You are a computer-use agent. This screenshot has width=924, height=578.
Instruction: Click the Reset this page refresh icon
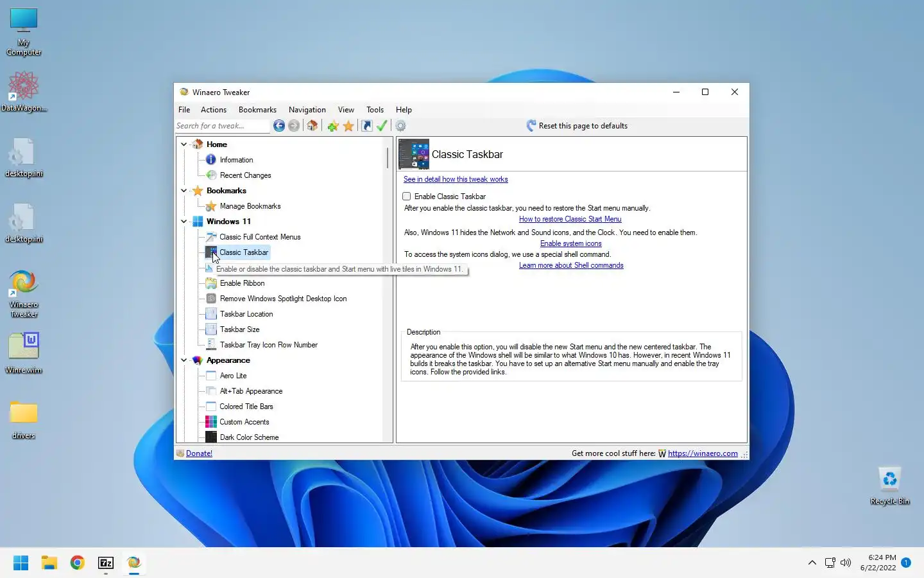pyautogui.click(x=531, y=126)
